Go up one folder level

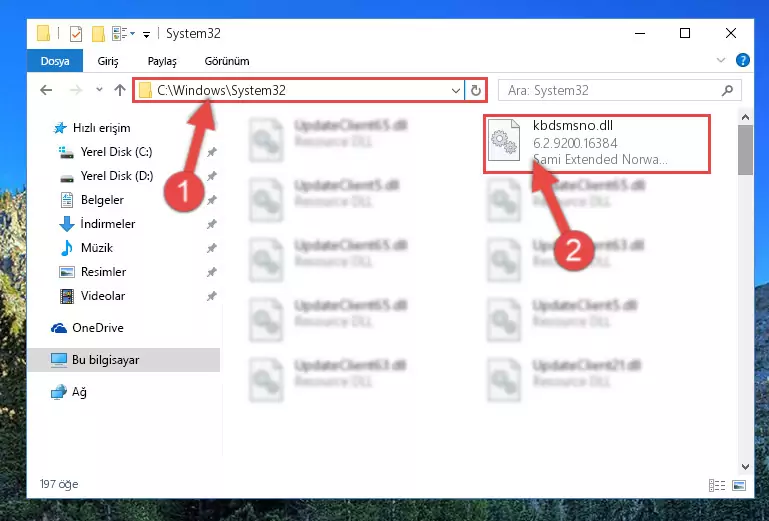[x=120, y=90]
